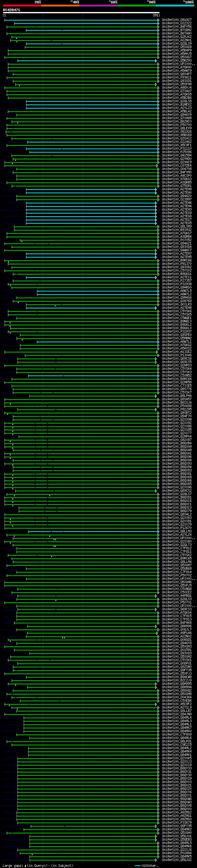Click the UniRef100_A8W7L5 label
The width and height of the screenshot is (197, 868).
[x=177, y=291]
